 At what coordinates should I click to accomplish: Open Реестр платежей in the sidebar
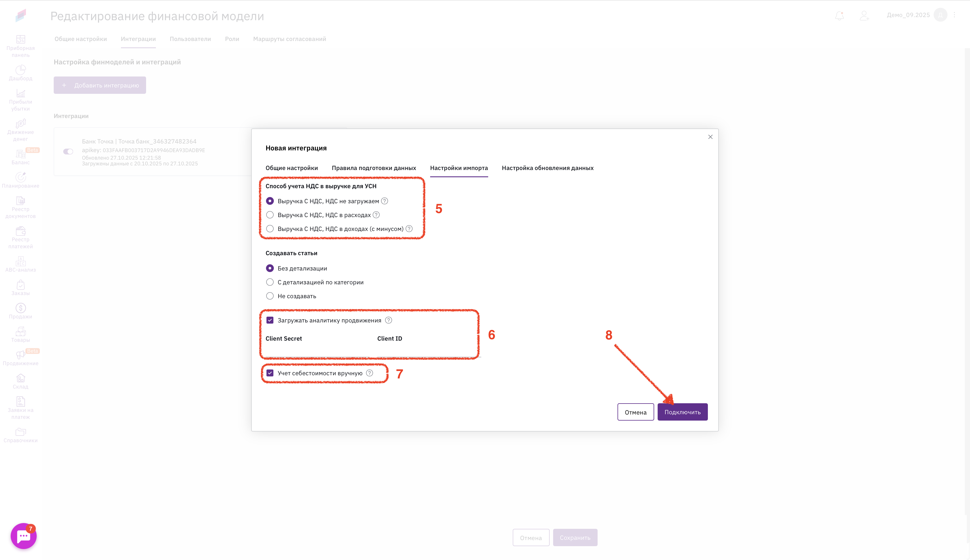(20, 238)
